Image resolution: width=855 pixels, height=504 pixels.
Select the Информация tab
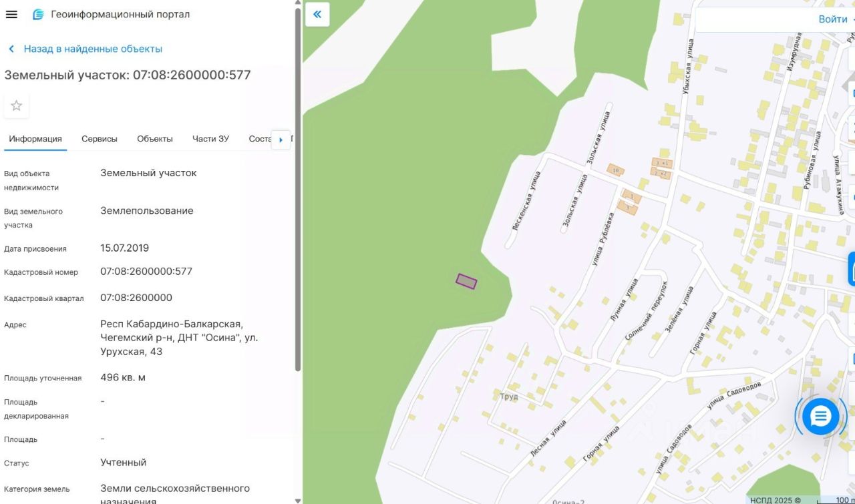[x=35, y=139]
